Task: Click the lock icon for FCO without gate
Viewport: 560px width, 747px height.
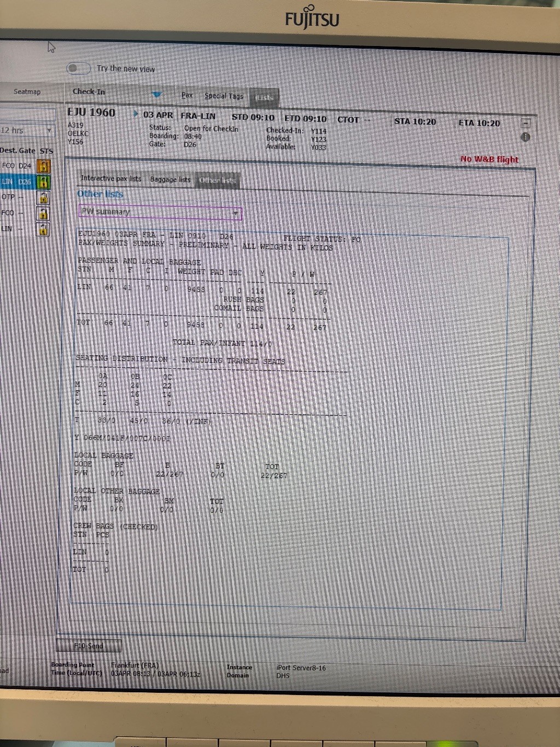Action: pos(43,213)
